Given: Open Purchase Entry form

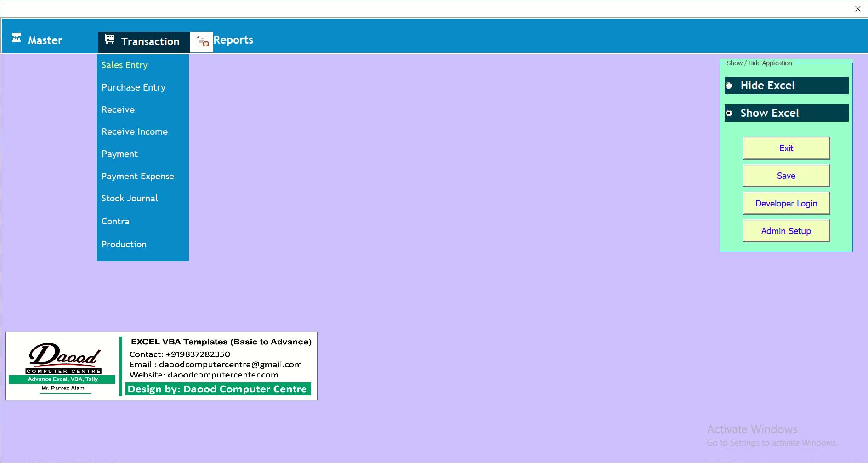Looking at the screenshot, I should (133, 87).
